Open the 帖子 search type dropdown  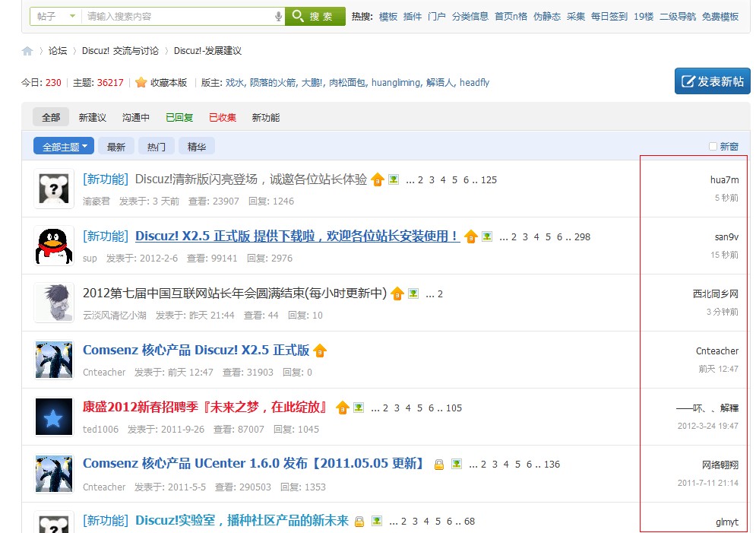click(56, 17)
